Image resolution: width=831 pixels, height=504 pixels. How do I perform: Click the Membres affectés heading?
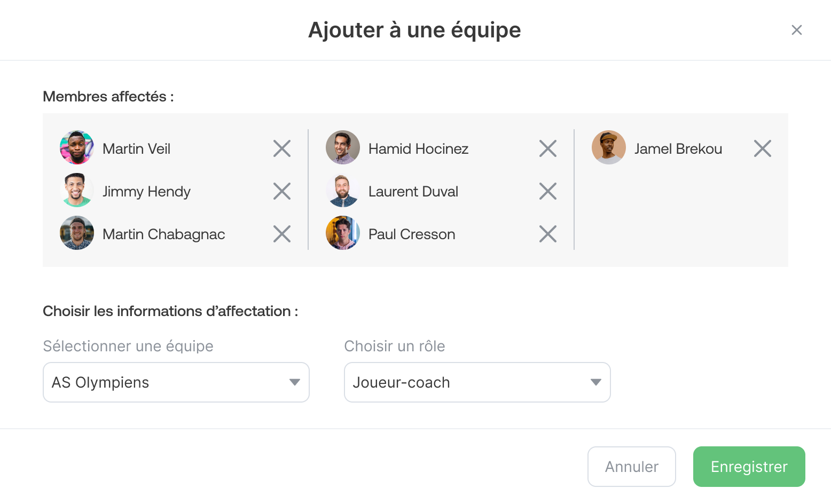108,97
